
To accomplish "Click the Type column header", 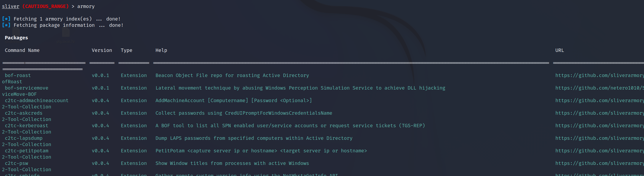I will 127,50.
